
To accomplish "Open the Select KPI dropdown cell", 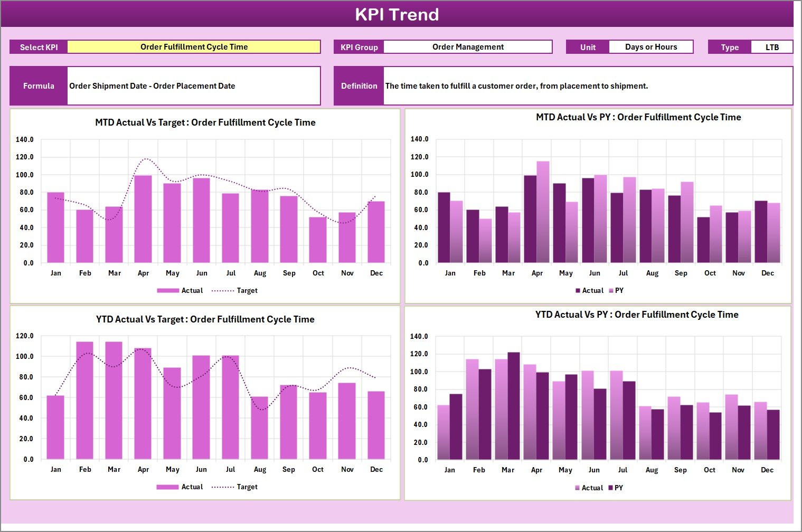I will (194, 47).
